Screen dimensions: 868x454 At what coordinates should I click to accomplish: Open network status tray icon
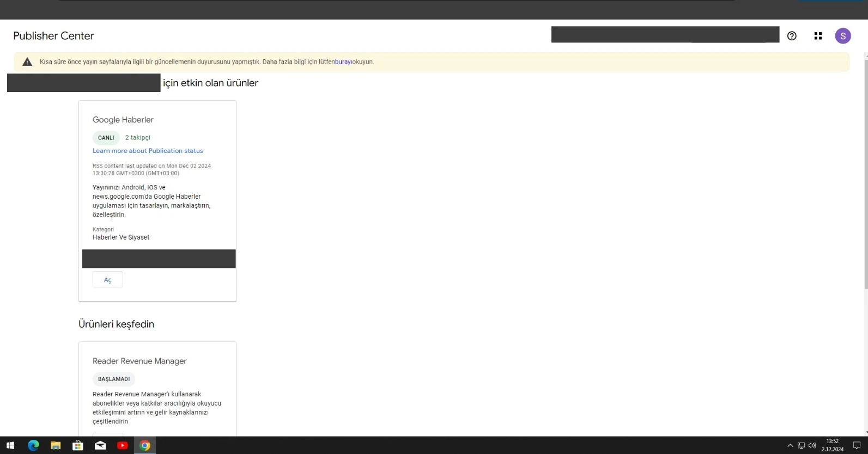click(x=801, y=445)
